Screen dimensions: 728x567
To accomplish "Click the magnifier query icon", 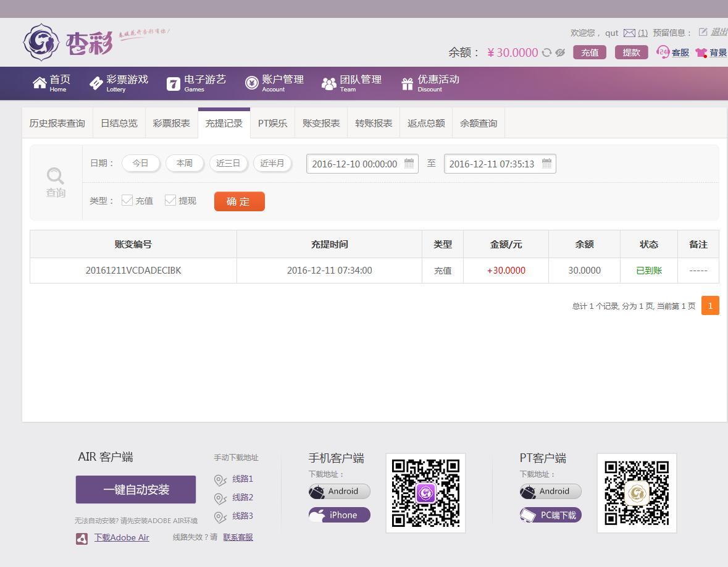I will tap(56, 176).
